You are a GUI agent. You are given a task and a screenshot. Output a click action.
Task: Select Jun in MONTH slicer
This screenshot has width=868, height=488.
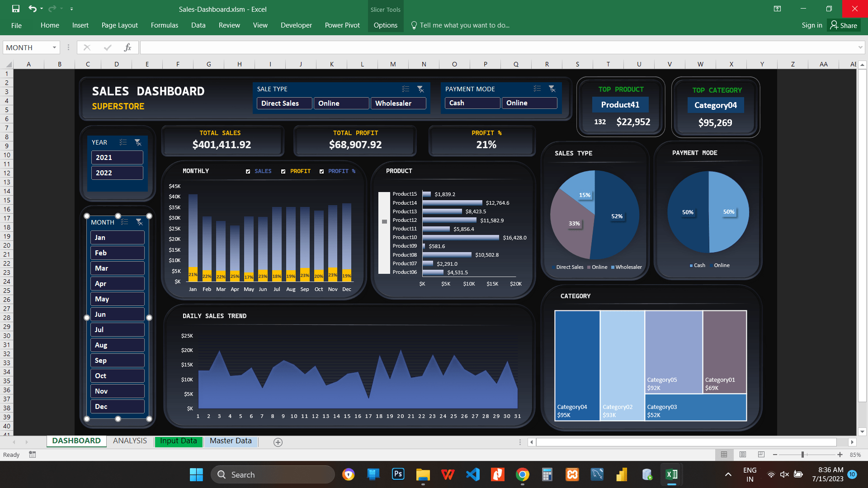pos(118,314)
